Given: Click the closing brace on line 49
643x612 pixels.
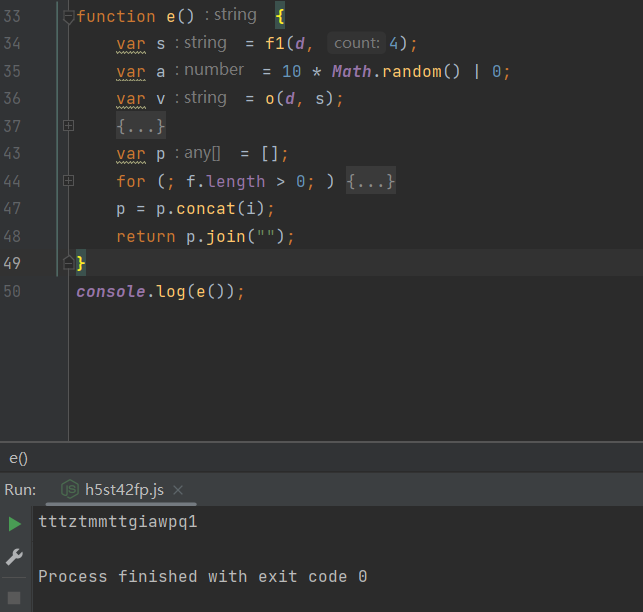Looking at the screenshot, I should click(81, 263).
